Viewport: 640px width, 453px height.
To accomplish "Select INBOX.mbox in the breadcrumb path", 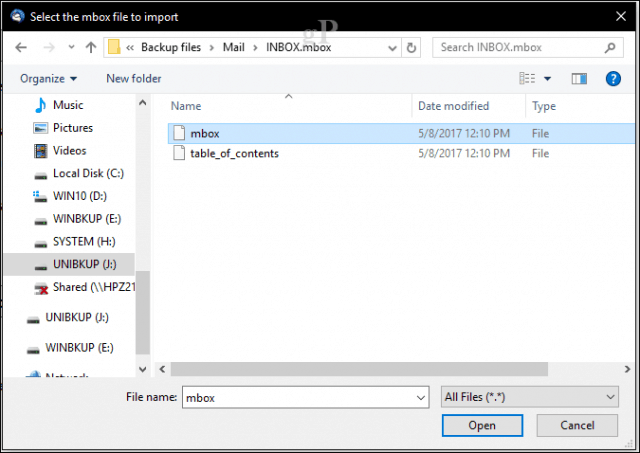I will click(298, 47).
